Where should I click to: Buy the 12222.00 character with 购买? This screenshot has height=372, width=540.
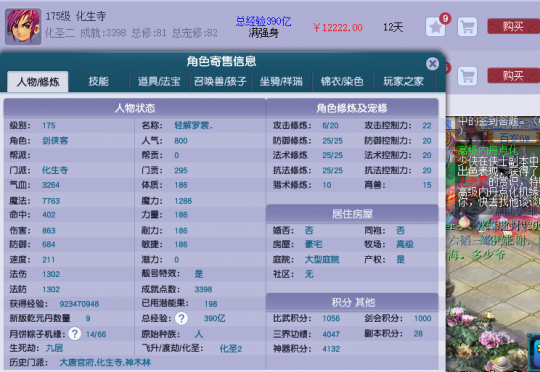point(513,27)
